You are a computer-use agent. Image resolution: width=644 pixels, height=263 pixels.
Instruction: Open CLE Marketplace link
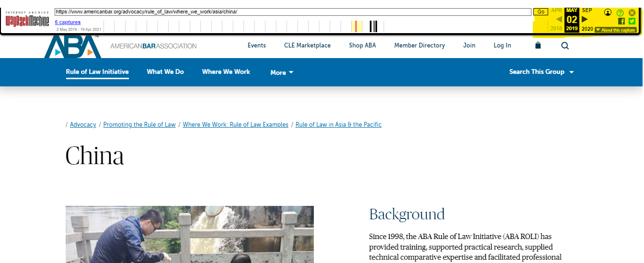(x=307, y=45)
